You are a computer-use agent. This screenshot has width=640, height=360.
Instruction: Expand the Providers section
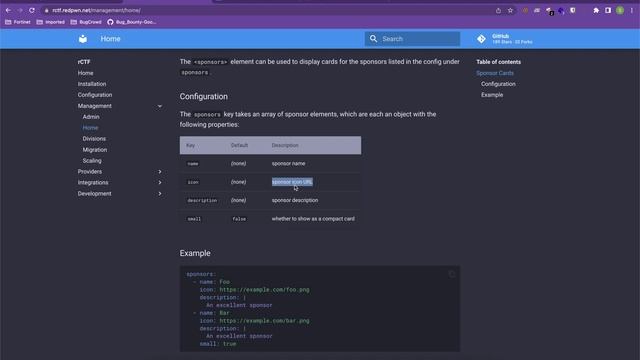tap(160, 172)
